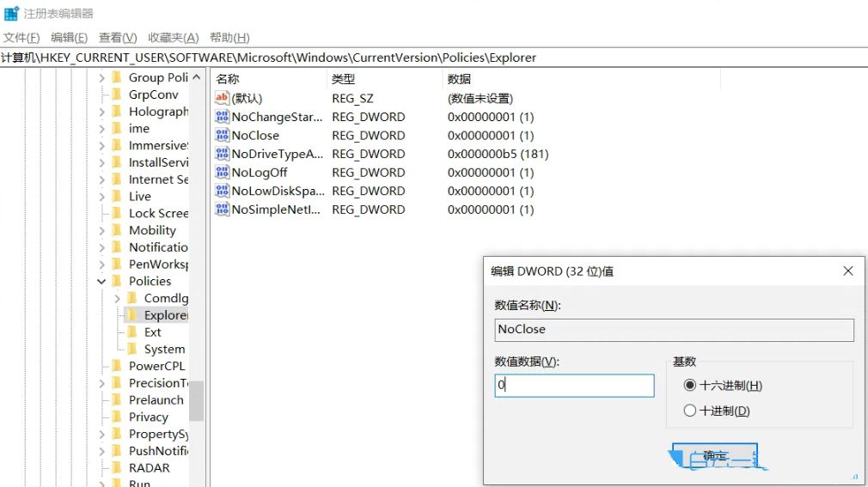
Task: Click the Mobility folder icon
Action: (x=117, y=230)
